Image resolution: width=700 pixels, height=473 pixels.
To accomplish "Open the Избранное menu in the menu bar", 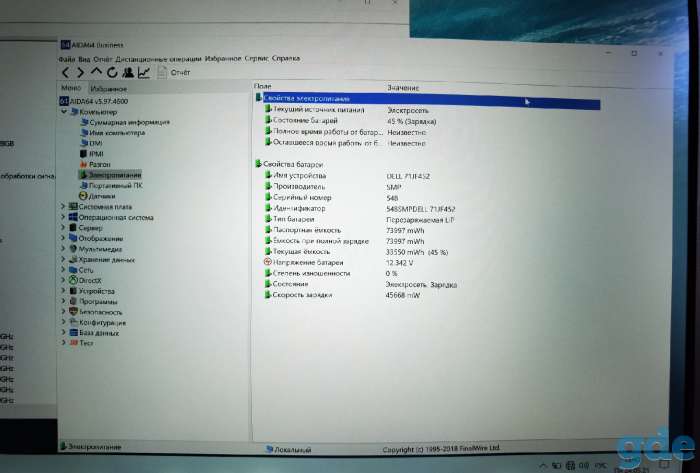I will tap(223, 58).
